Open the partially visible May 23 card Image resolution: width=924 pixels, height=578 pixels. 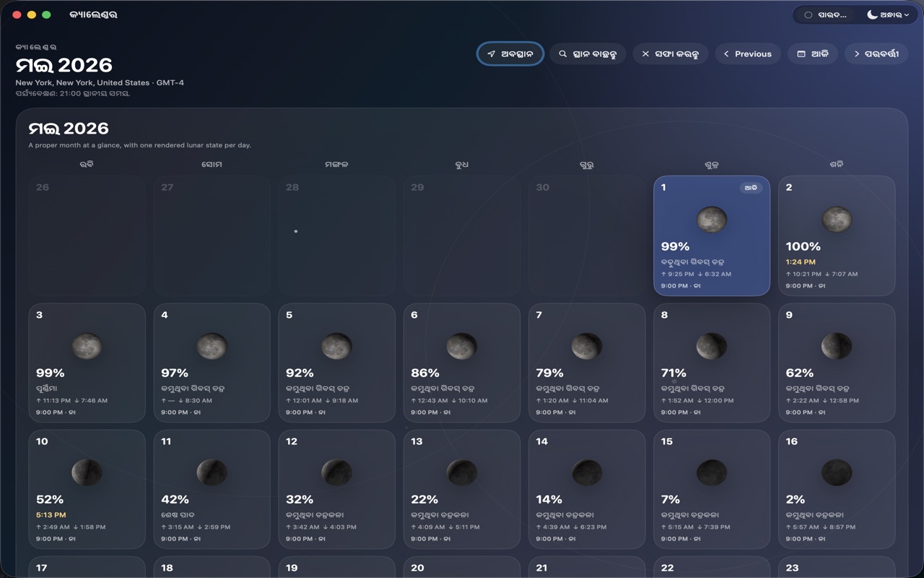click(x=837, y=567)
